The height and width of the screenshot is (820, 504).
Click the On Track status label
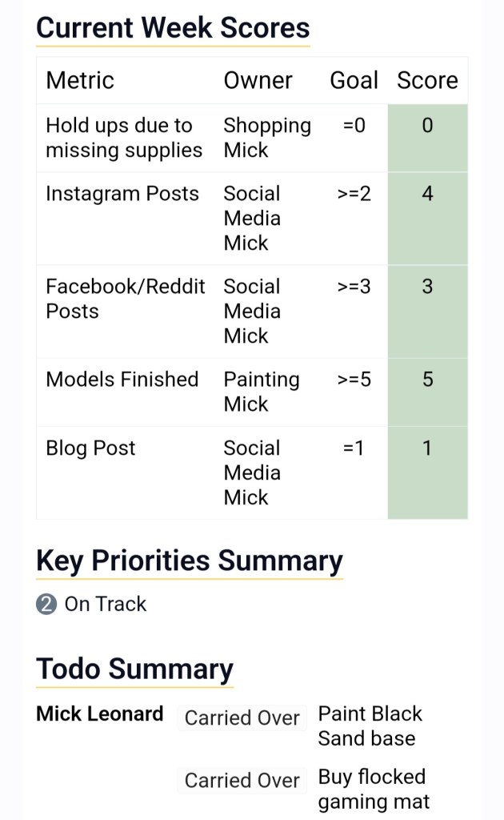point(106,604)
